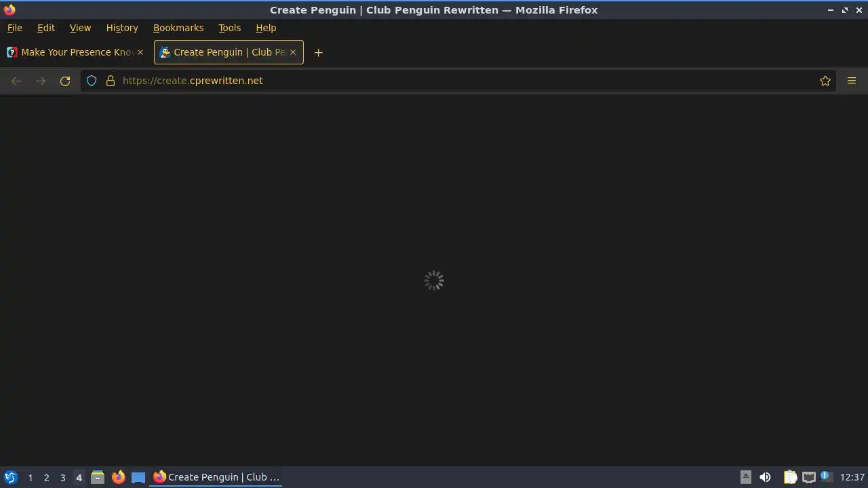Open a new tab with plus button
Screen dimensions: 868x488
coord(318,52)
